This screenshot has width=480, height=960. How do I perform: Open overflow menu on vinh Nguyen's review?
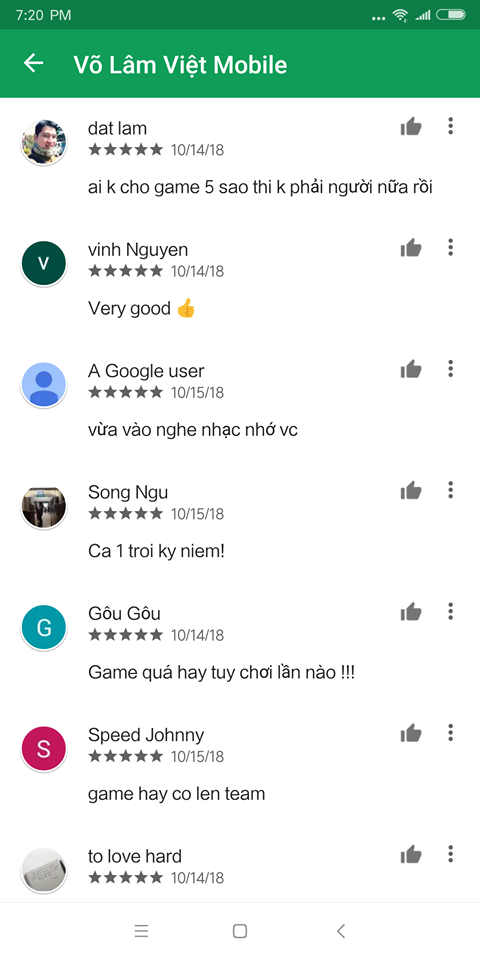click(x=451, y=247)
